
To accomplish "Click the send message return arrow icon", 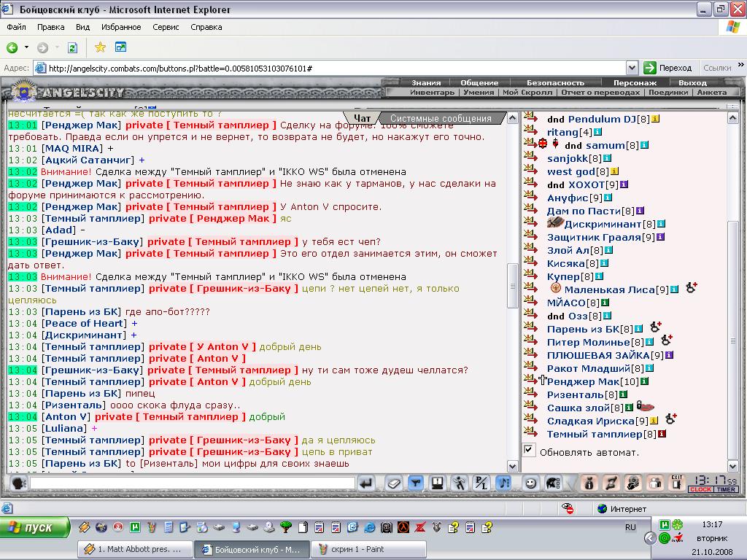I will point(366,483).
